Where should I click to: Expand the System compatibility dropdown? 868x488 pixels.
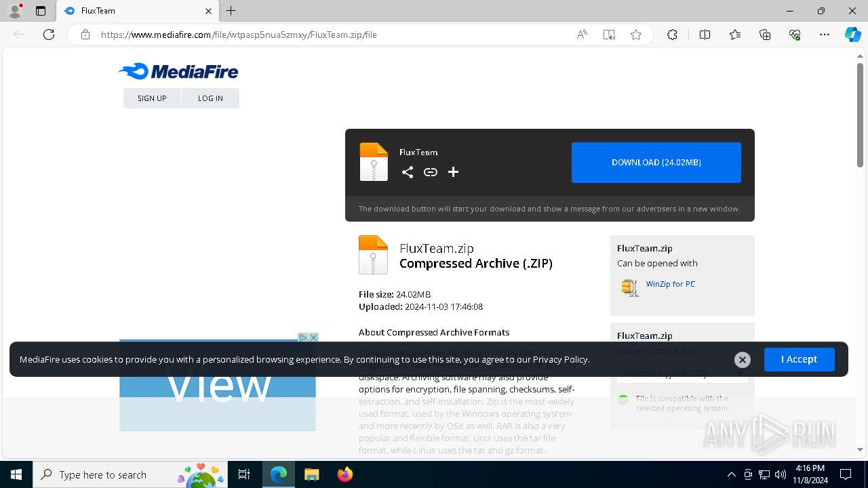click(x=682, y=373)
